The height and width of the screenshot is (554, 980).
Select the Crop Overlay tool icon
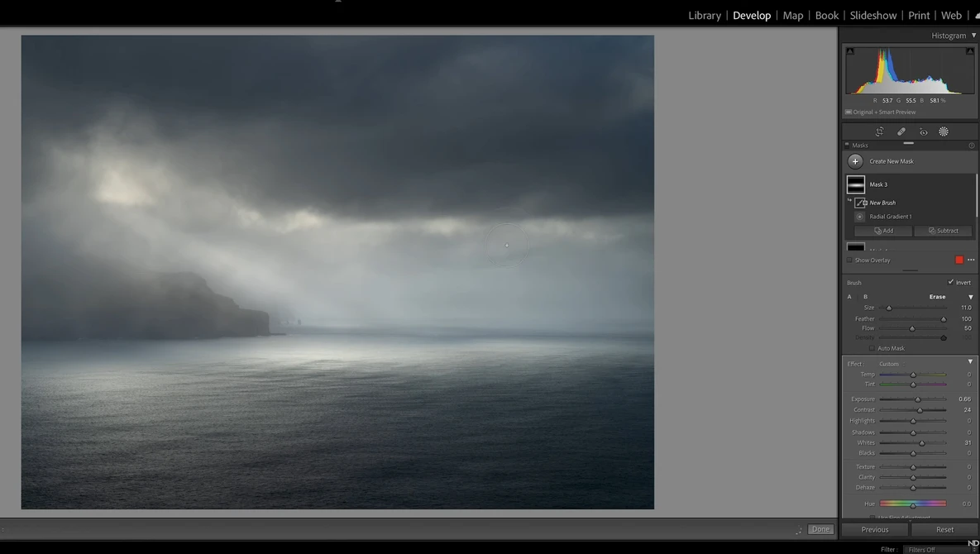879,131
